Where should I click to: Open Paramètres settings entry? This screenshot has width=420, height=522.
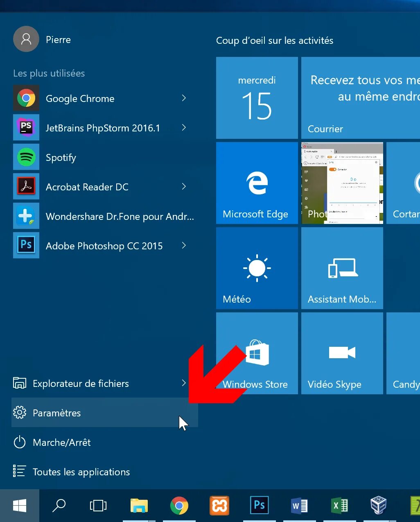point(105,413)
